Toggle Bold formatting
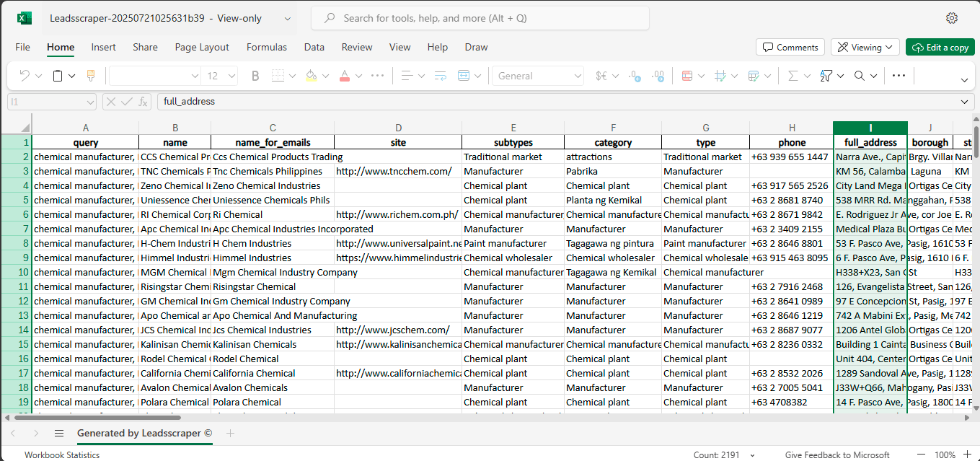The height and width of the screenshot is (461, 980). pos(255,76)
